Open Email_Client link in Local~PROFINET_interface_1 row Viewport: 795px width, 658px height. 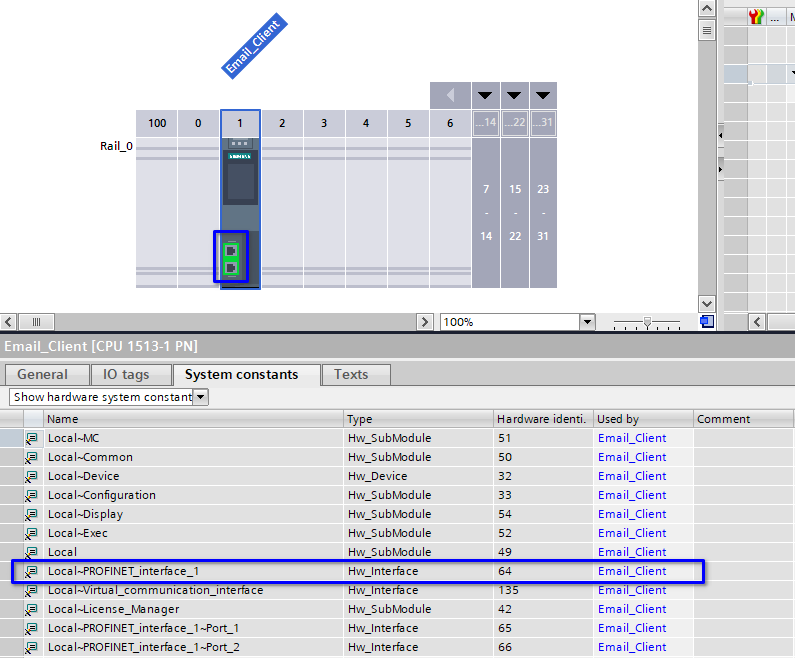point(632,571)
